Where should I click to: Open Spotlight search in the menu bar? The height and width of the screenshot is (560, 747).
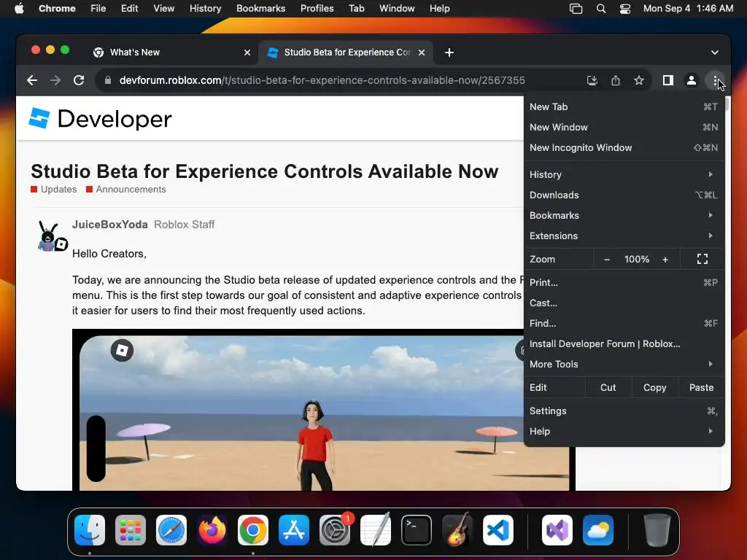(x=601, y=9)
